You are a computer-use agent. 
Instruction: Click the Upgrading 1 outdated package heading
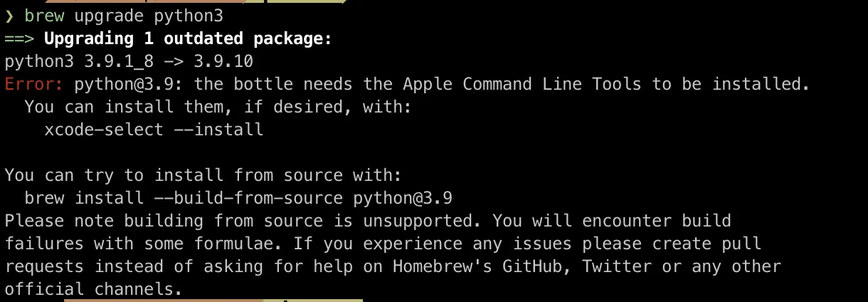tap(188, 38)
